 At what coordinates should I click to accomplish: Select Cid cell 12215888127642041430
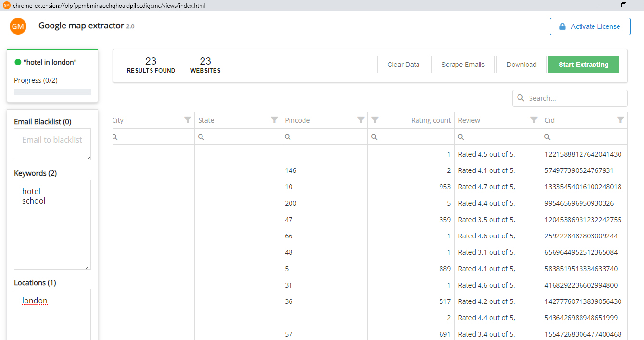[x=583, y=154]
